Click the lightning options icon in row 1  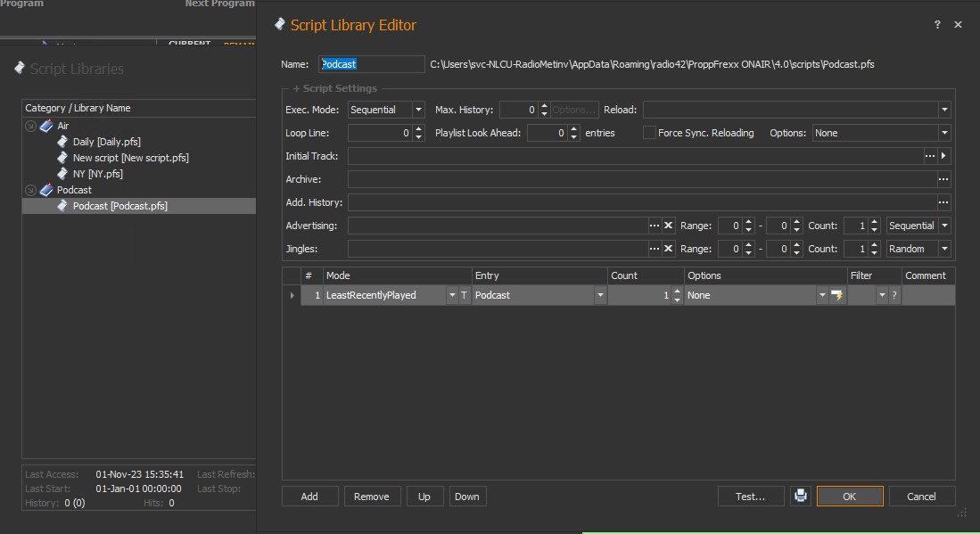click(x=836, y=295)
